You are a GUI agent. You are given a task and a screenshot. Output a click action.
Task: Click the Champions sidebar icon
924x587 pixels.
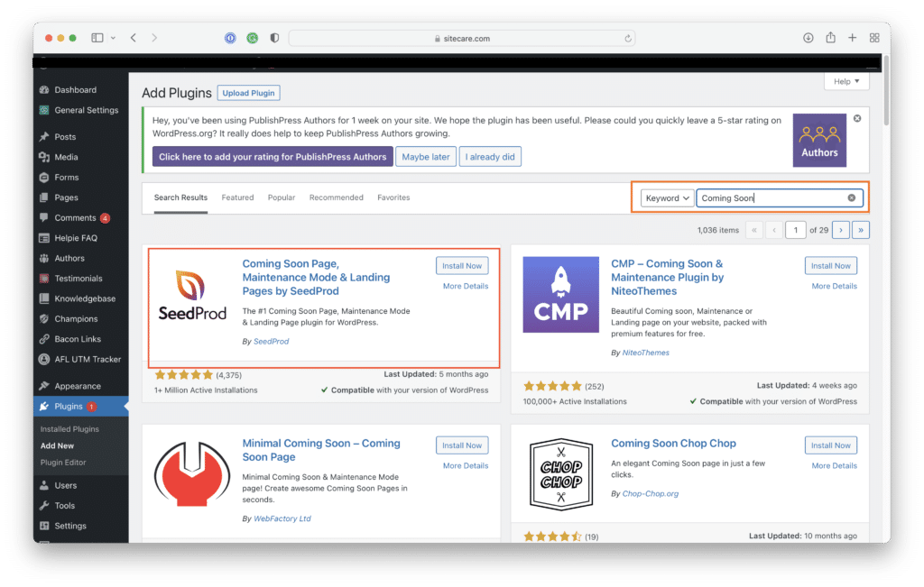[x=44, y=319]
